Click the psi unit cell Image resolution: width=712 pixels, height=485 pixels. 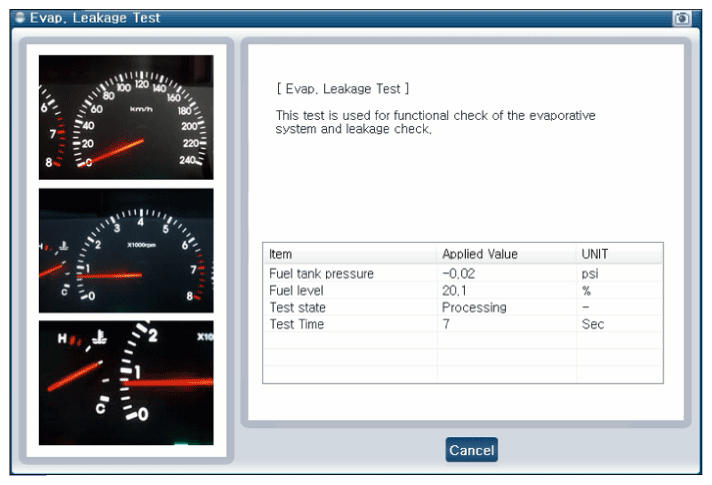coord(589,273)
